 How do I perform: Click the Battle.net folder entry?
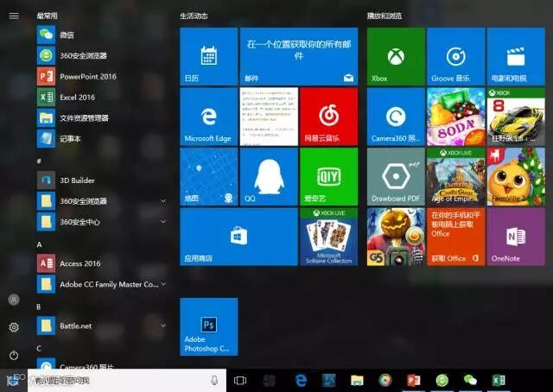coord(102,326)
